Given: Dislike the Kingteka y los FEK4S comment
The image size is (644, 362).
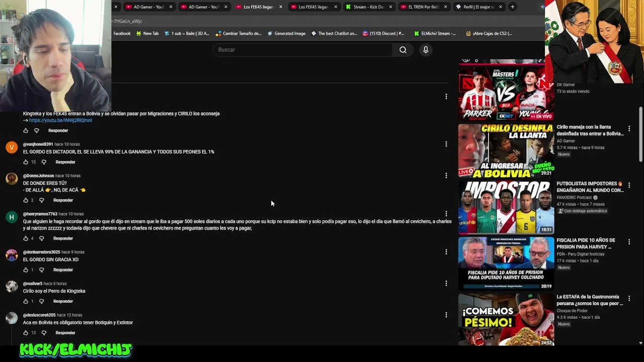Looking at the screenshot, I should click(x=37, y=131).
